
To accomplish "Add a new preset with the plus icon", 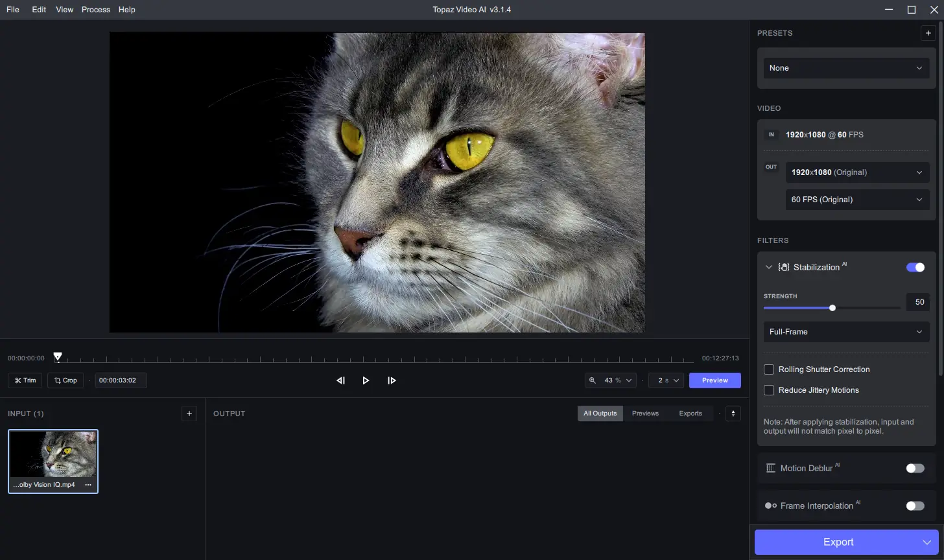I will [x=928, y=33].
